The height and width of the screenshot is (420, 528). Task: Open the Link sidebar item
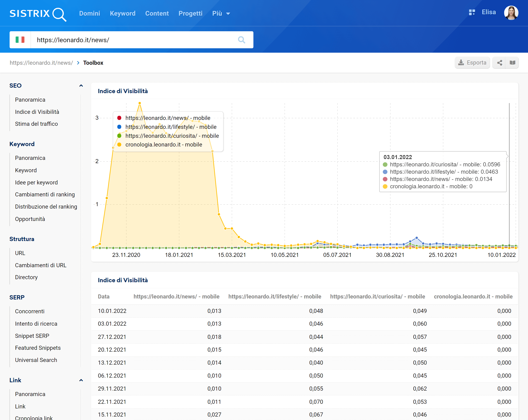pyautogui.click(x=20, y=407)
